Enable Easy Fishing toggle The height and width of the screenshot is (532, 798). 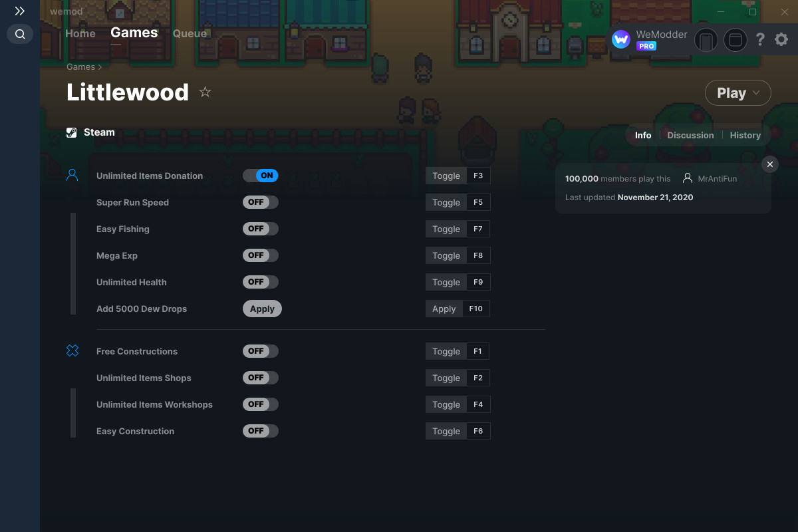tap(261, 229)
